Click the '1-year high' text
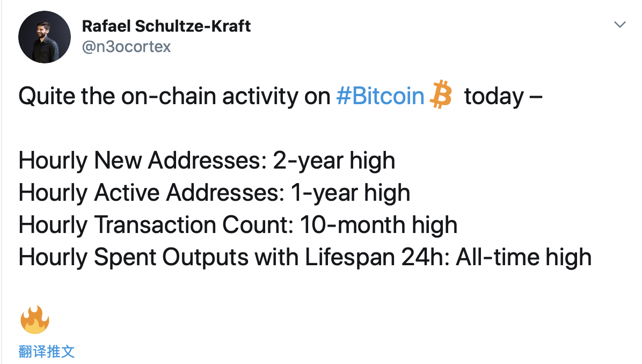The height and width of the screenshot is (364, 642). tap(351, 193)
